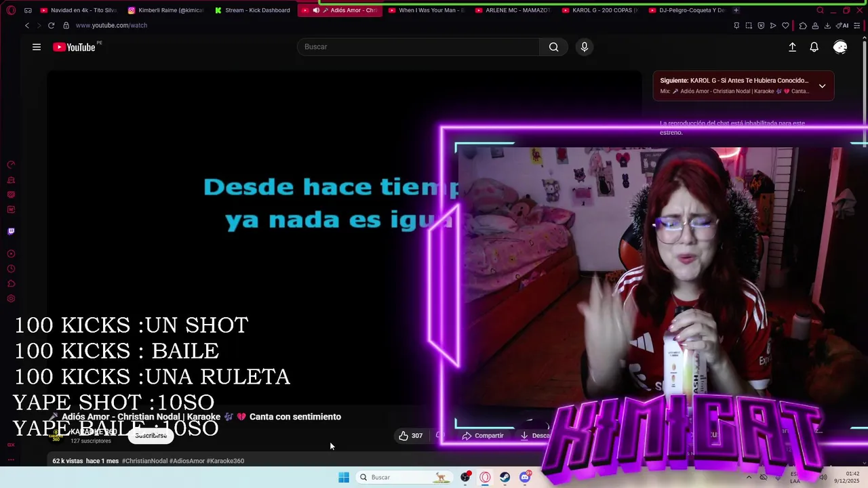The image size is (868, 488).
Task: Switch to the When I Was Your Man tab
Action: click(x=427, y=10)
